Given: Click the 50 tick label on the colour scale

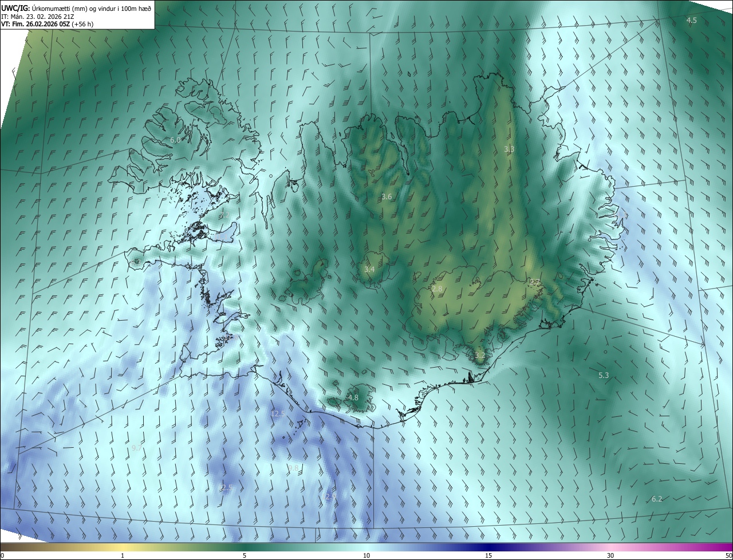Looking at the screenshot, I should coord(728,555).
